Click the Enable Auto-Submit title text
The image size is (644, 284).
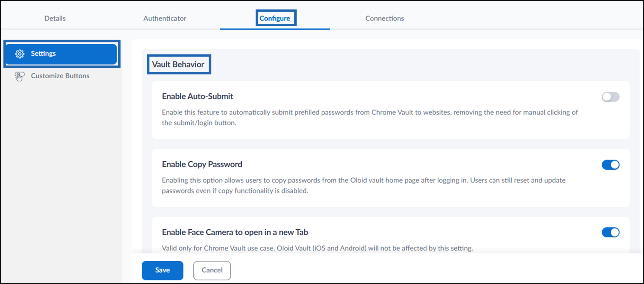coord(197,96)
